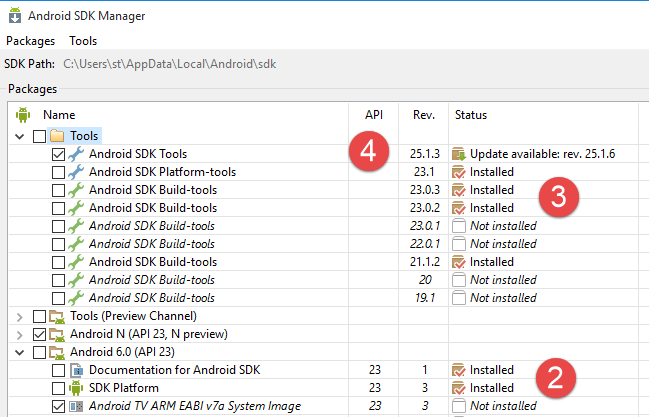Click the Documentation for Android SDK icon
649x417 pixels.
[x=76, y=370]
